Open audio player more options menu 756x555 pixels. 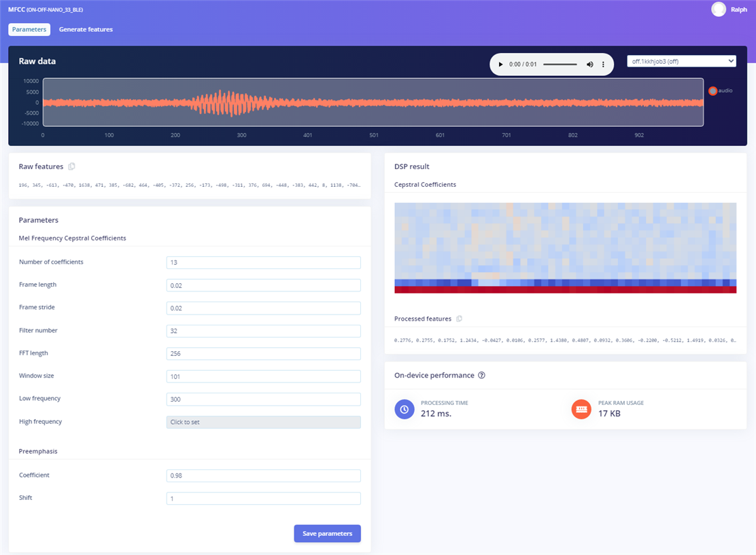[603, 64]
